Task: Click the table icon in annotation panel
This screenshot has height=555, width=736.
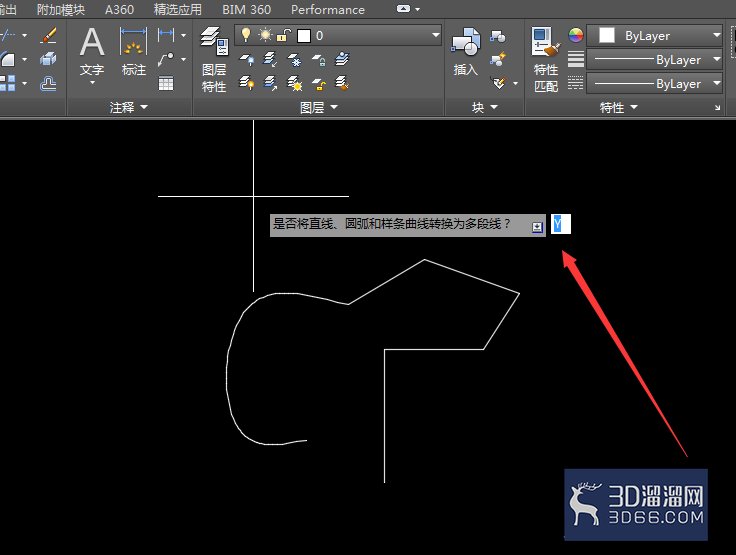Action: tap(166, 84)
